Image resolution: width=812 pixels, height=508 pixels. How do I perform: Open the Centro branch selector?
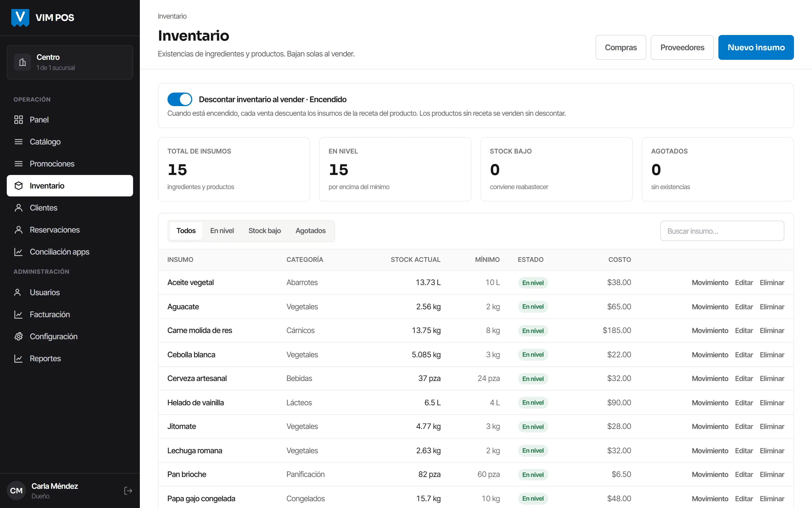click(70, 62)
